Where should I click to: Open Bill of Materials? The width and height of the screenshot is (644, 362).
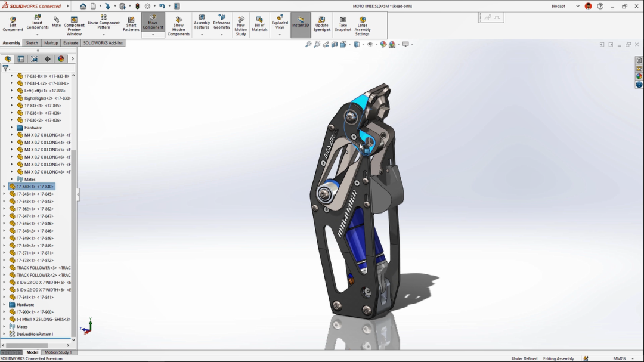[x=259, y=24]
